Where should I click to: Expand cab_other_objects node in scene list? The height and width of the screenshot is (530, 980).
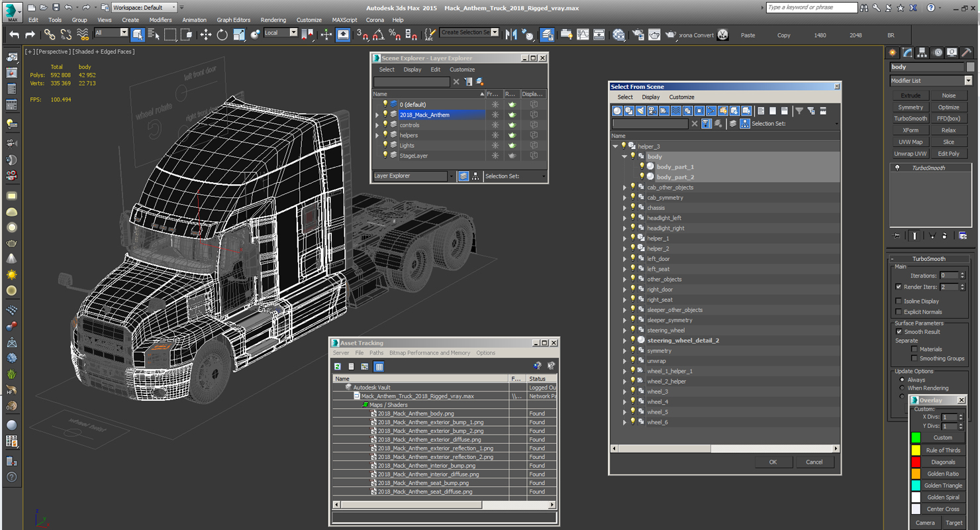tap(624, 187)
